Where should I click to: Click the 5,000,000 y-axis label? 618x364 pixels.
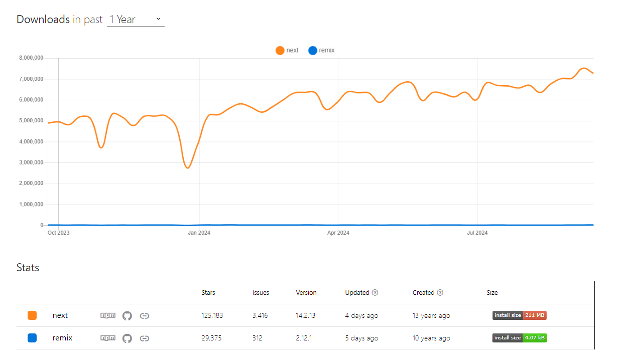point(31,121)
